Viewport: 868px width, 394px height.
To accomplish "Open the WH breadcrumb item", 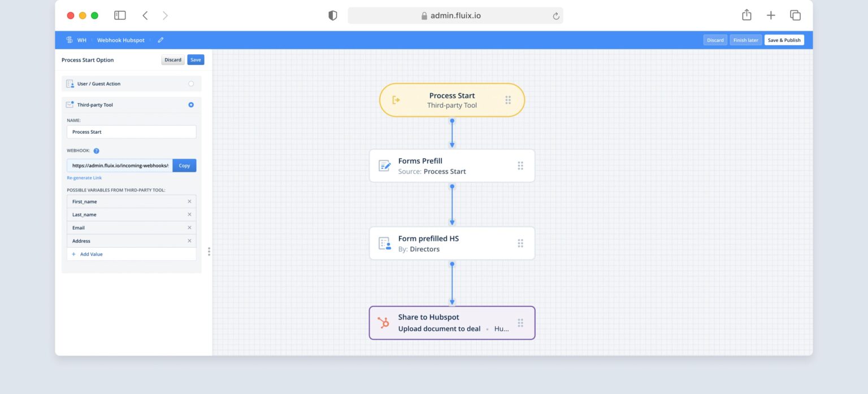I will (x=81, y=40).
